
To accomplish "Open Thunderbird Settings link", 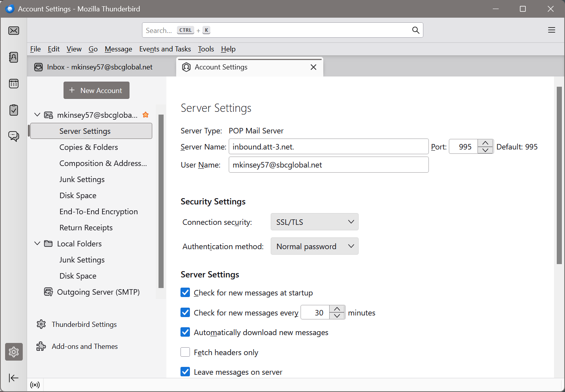I will pyautogui.click(x=84, y=325).
